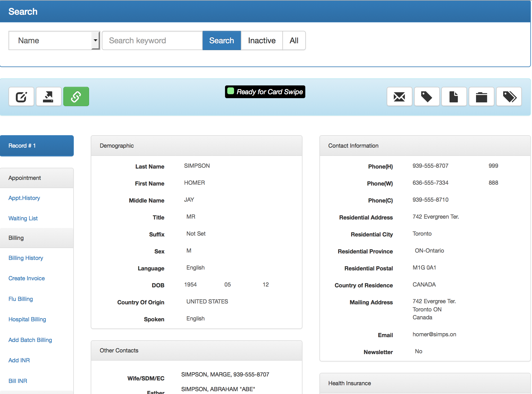Toggle the Ready for Card Swipe indicator
This screenshot has height=394, width=532.
[265, 92]
